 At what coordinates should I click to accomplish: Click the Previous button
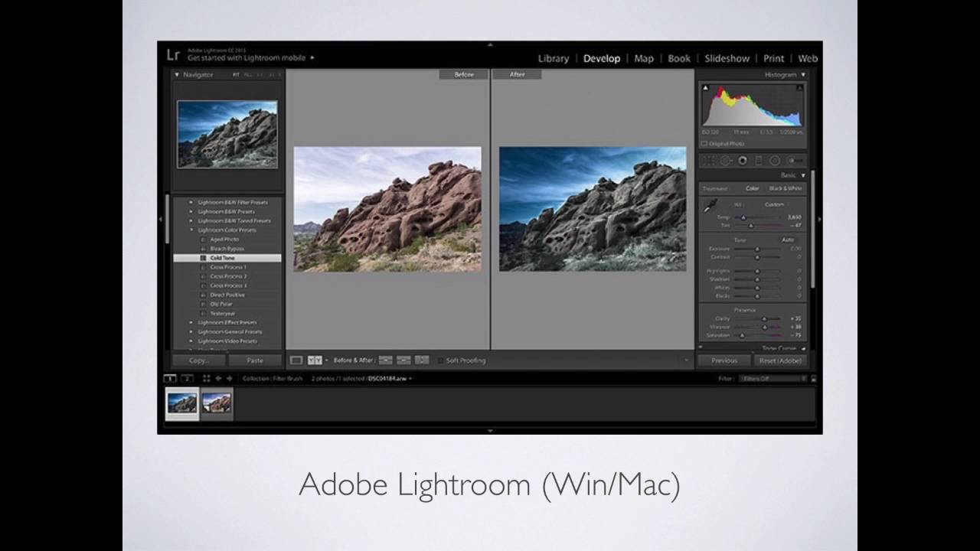[724, 360]
